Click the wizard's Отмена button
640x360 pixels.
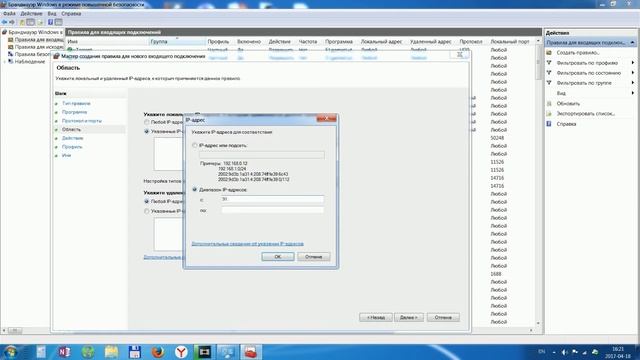pos(443,317)
